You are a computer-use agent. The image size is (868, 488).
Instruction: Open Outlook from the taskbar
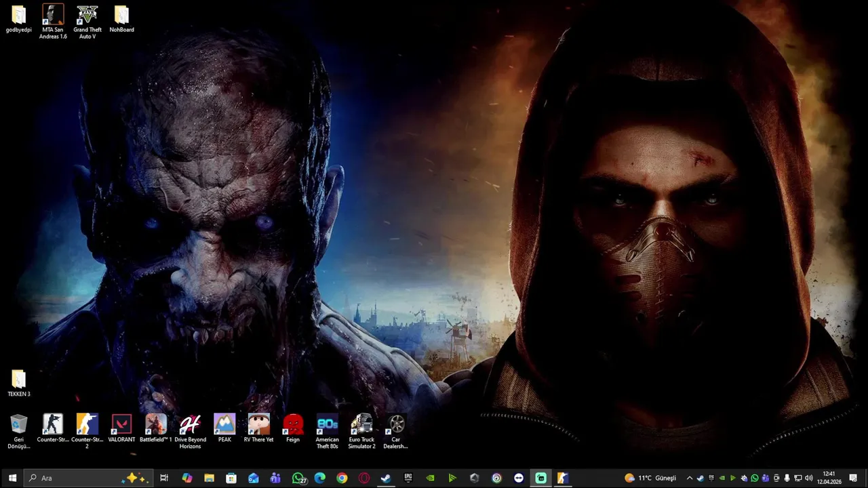(x=253, y=478)
